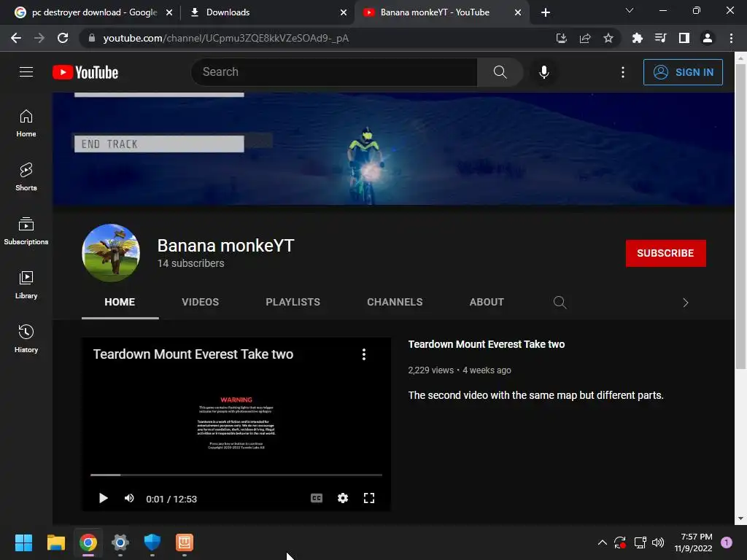This screenshot has height=560, width=747.
Task: Close the Downloads tab
Action: coord(344,12)
